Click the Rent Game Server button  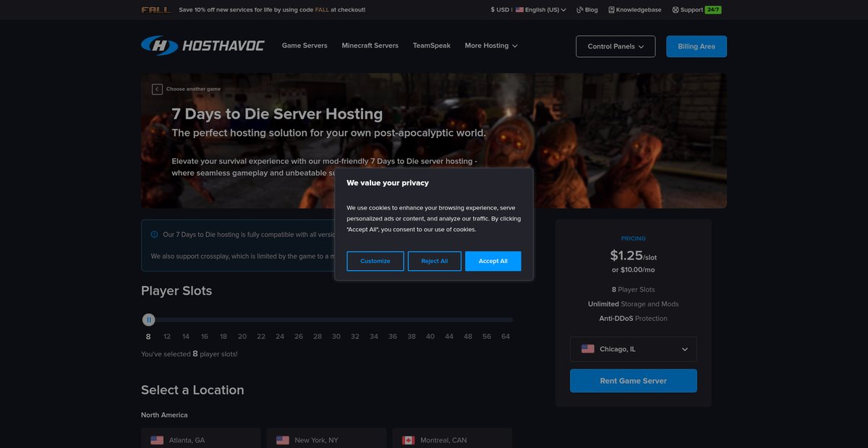(x=634, y=381)
